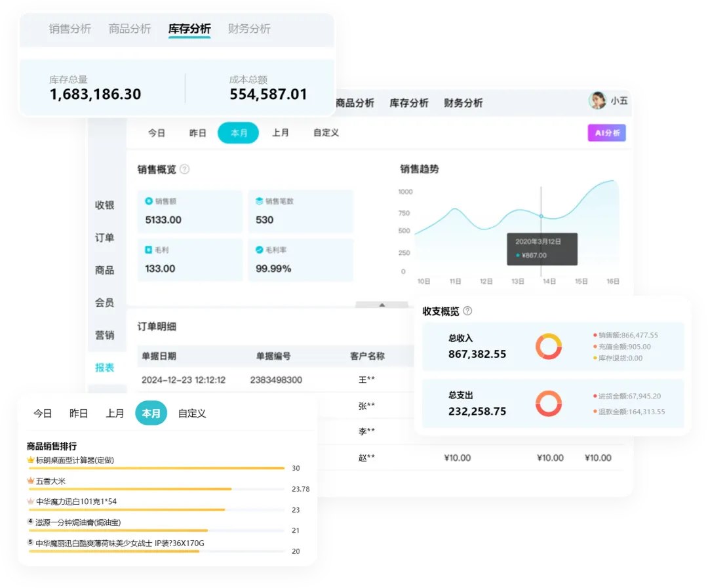Click rank 5 badge for 中华魔丽迅白
This screenshot has width=708, height=588.
coord(30,542)
